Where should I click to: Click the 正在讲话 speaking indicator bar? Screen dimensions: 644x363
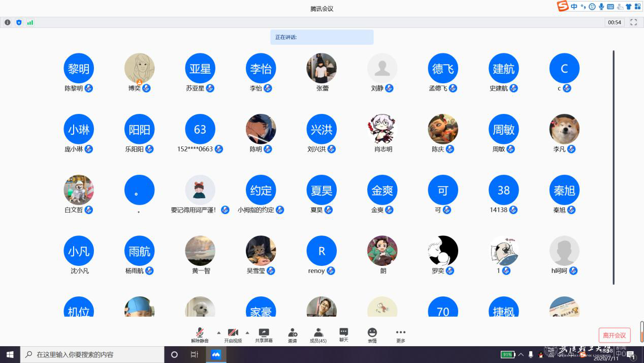pyautogui.click(x=321, y=37)
